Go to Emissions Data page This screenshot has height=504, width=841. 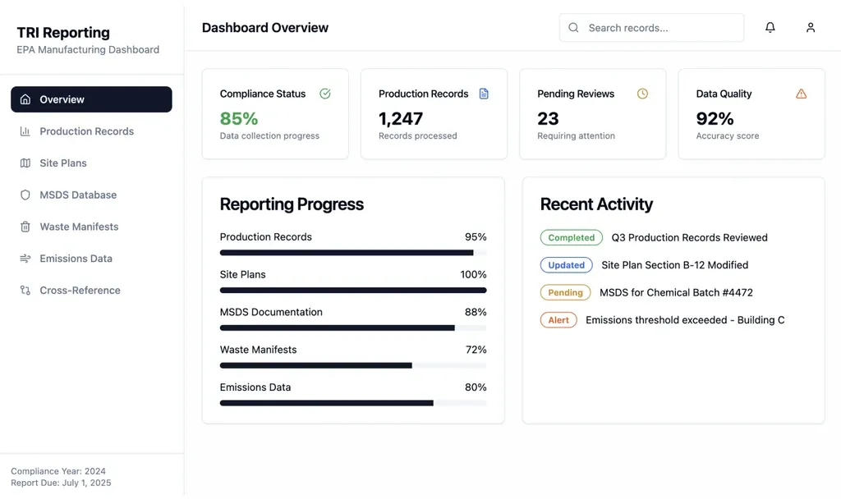point(76,259)
